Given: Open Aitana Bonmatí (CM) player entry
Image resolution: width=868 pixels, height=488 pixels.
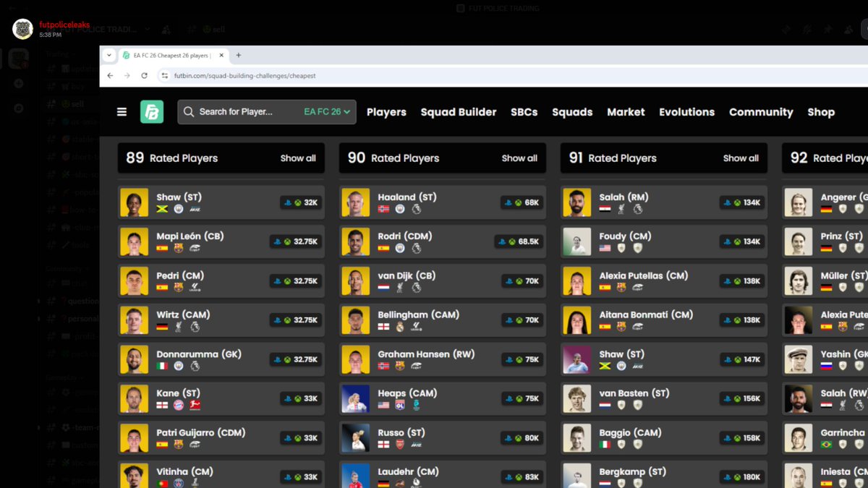Looking at the screenshot, I should click(x=663, y=320).
